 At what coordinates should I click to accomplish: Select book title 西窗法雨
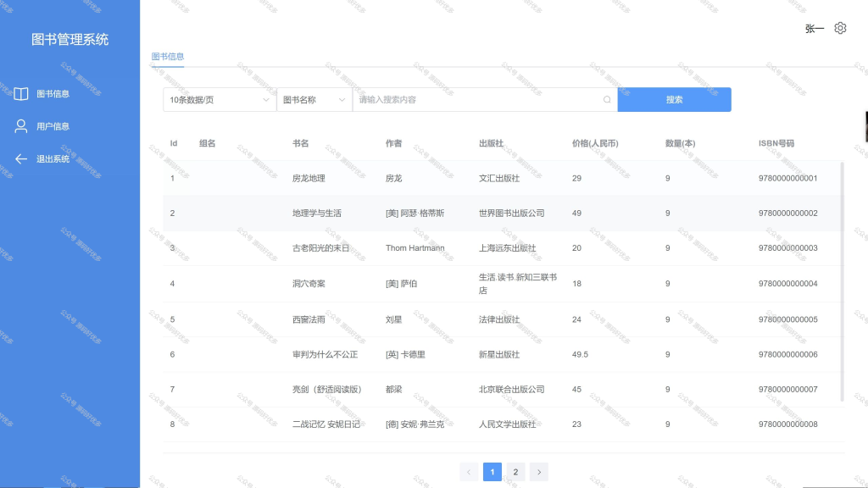[309, 319]
